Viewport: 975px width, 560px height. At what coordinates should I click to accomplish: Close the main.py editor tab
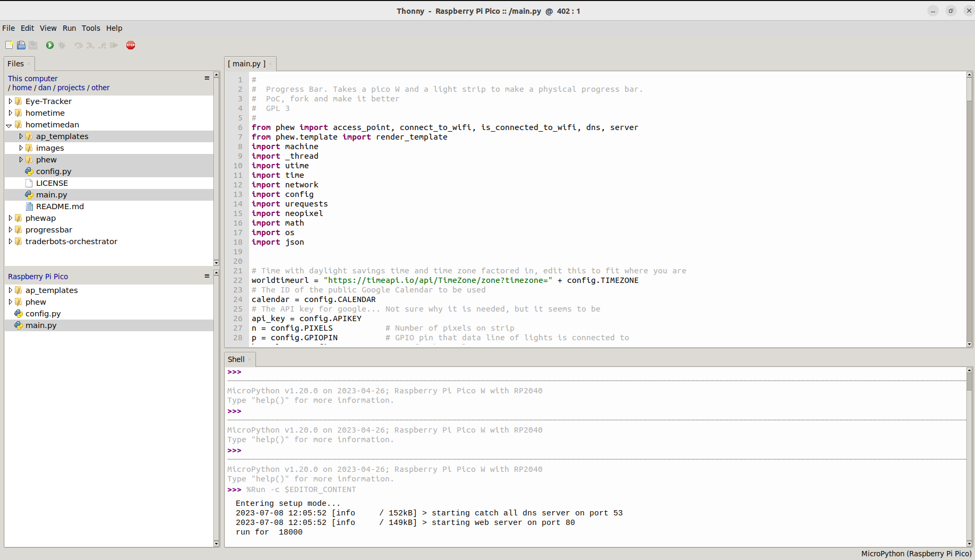coord(270,63)
